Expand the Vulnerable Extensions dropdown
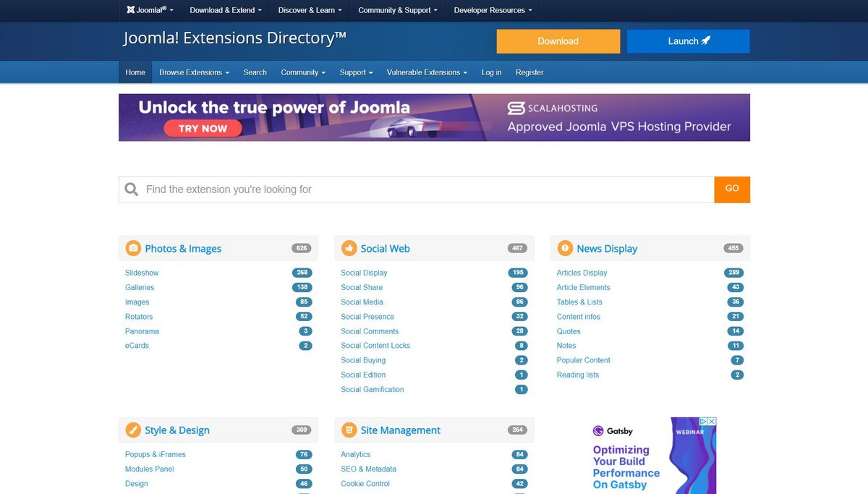Viewport: 868px width, 494px height. pos(427,72)
